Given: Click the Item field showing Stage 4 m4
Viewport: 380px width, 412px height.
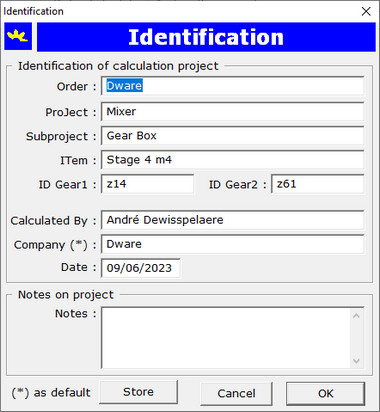Looking at the screenshot, I should click(x=232, y=160).
